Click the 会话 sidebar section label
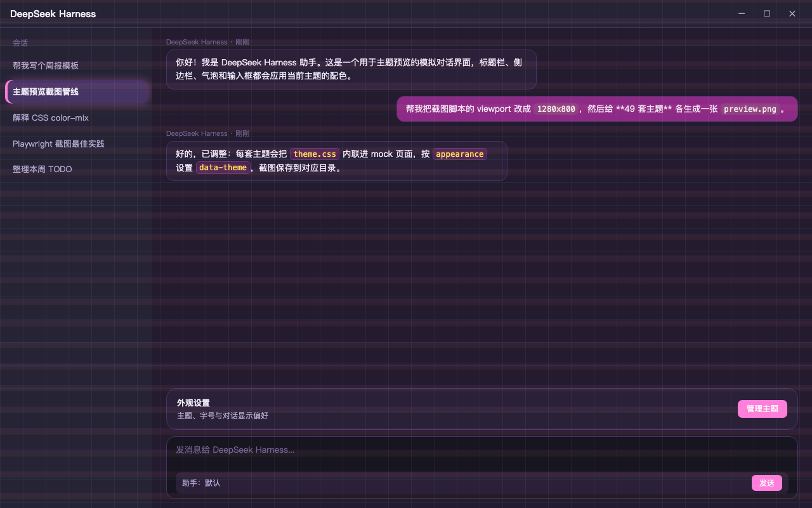This screenshot has width=812, height=508. coord(20,43)
